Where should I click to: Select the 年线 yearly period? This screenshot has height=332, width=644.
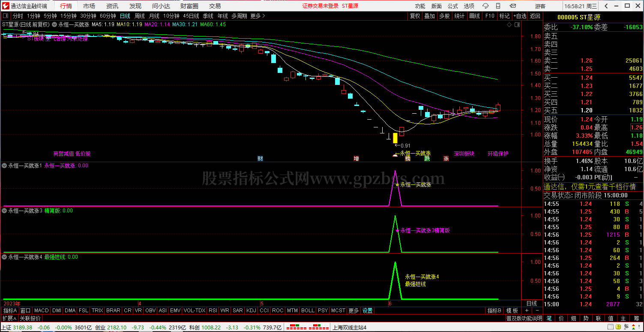tap(223, 16)
